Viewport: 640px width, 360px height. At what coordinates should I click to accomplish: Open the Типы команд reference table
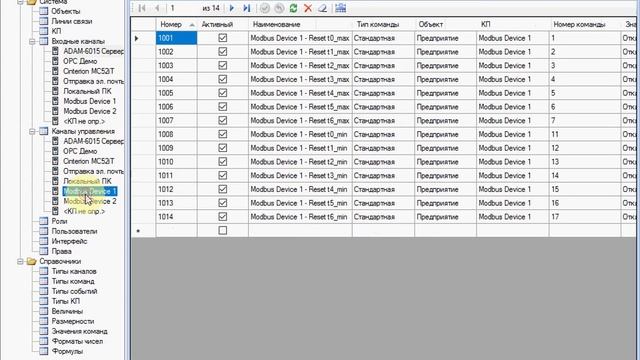tap(73, 281)
